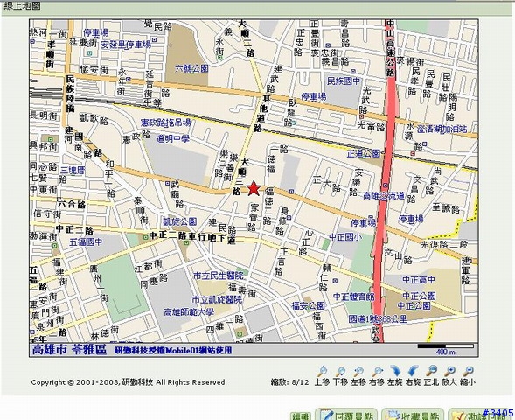The image size is (515, 420).
Task: Click 三塊厝 label on the map
Action: (x=73, y=170)
